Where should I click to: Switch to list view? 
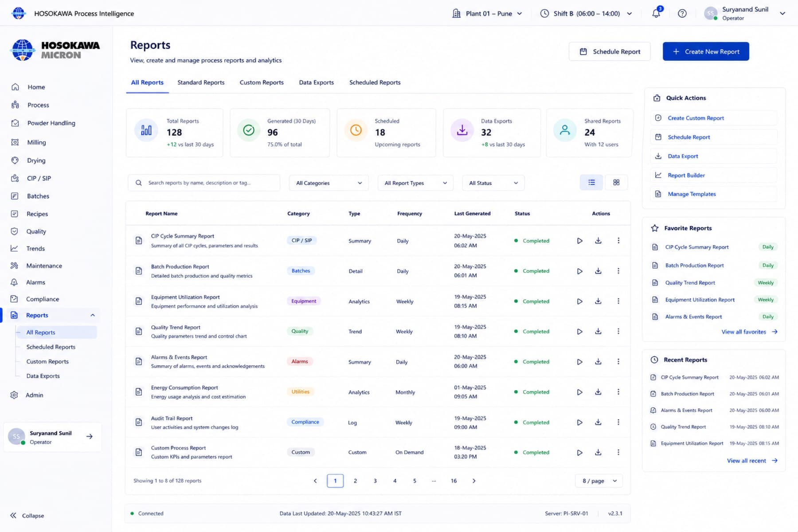591,183
